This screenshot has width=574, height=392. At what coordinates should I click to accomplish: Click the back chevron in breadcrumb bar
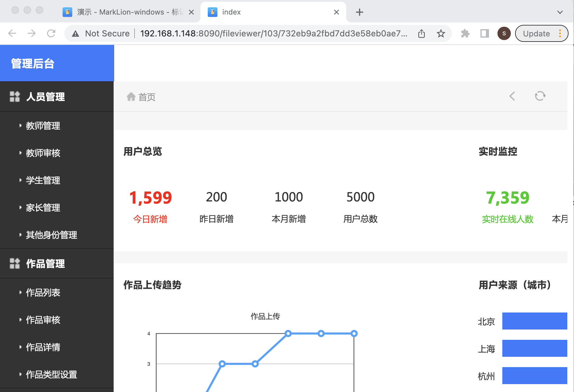point(512,96)
